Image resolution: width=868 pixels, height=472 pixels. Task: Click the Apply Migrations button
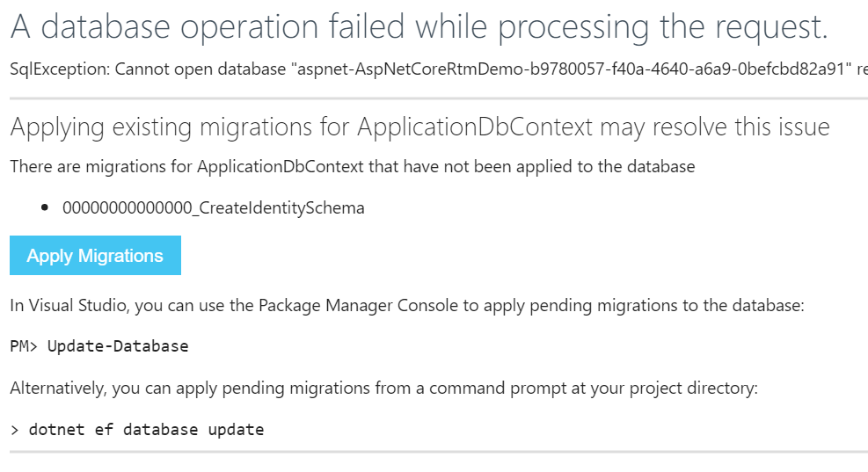[95, 256]
